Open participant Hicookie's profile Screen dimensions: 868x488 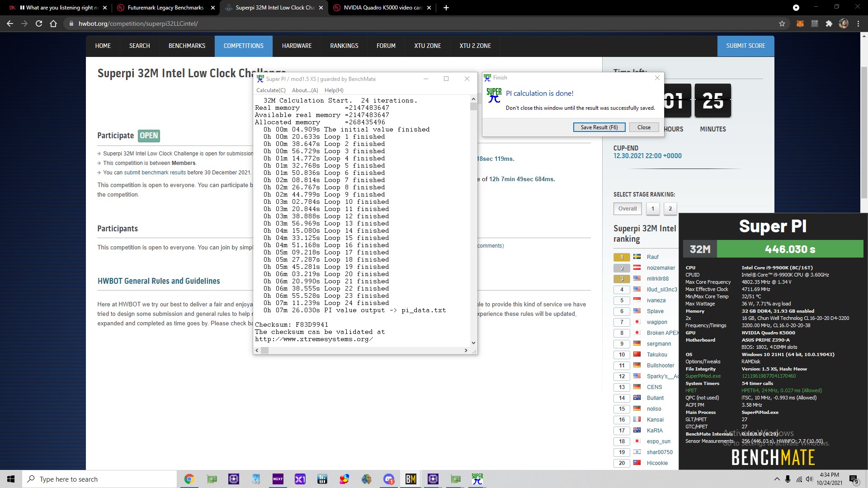[x=657, y=463]
